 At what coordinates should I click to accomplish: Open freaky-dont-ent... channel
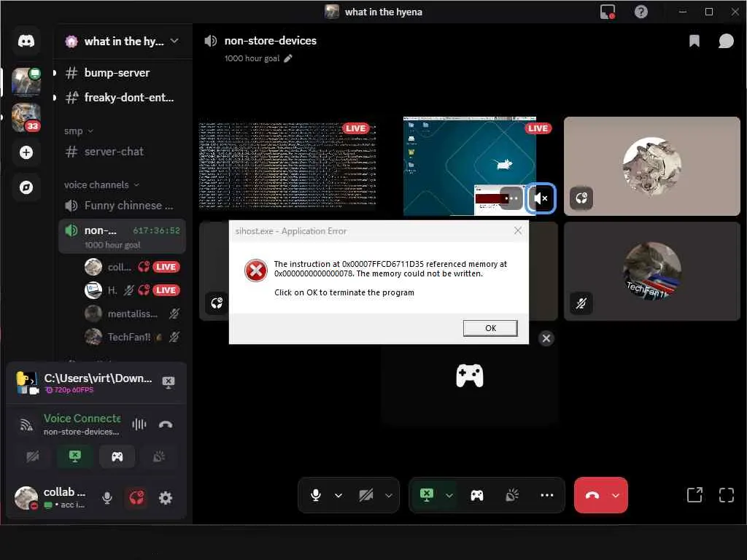pyautogui.click(x=123, y=98)
